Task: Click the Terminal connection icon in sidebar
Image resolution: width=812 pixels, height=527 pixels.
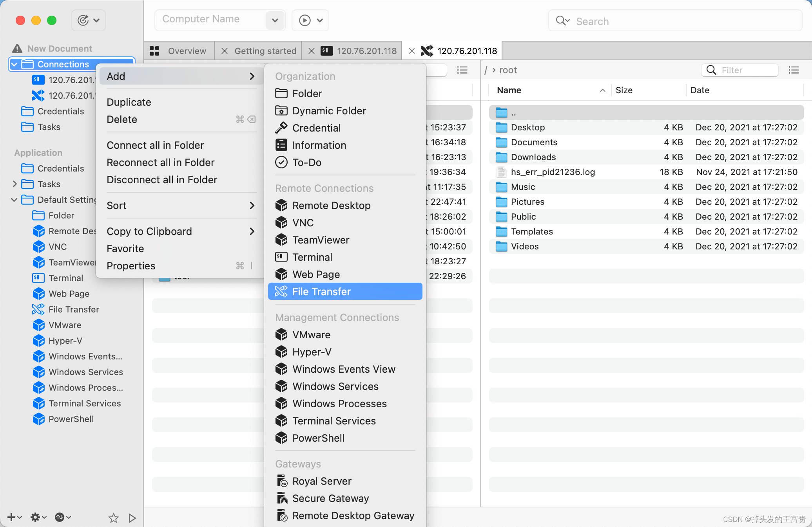Action: [38, 80]
